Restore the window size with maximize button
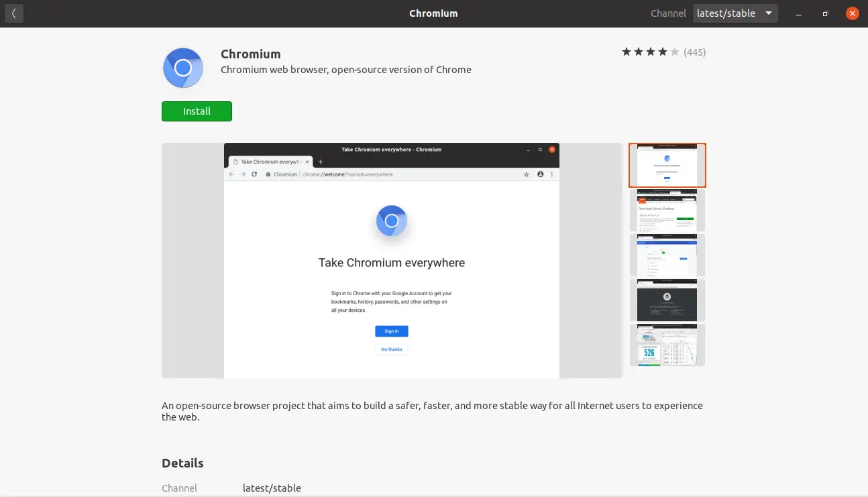This screenshot has height=497, width=868. 826,13
